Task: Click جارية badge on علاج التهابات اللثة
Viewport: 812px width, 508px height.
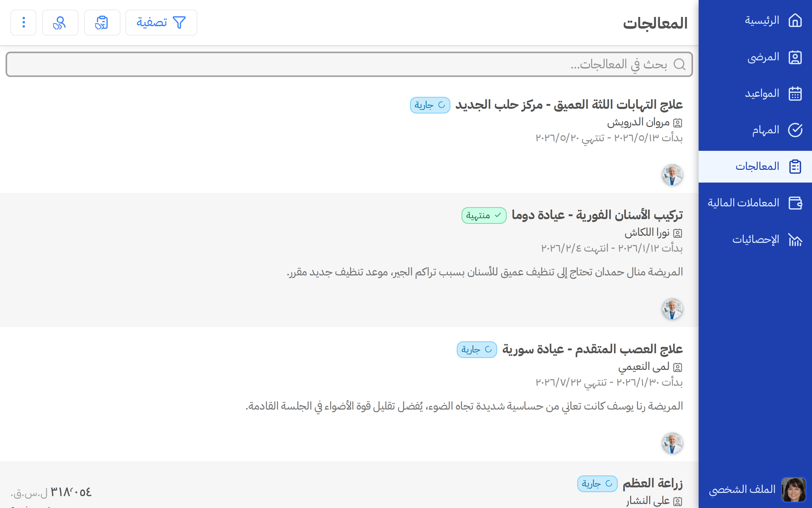Action: pyautogui.click(x=430, y=105)
